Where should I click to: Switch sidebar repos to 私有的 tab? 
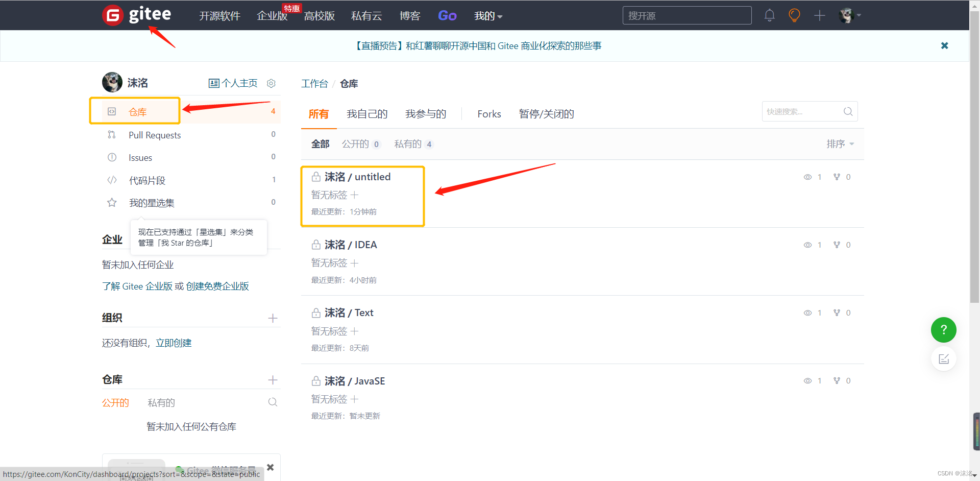(x=161, y=403)
